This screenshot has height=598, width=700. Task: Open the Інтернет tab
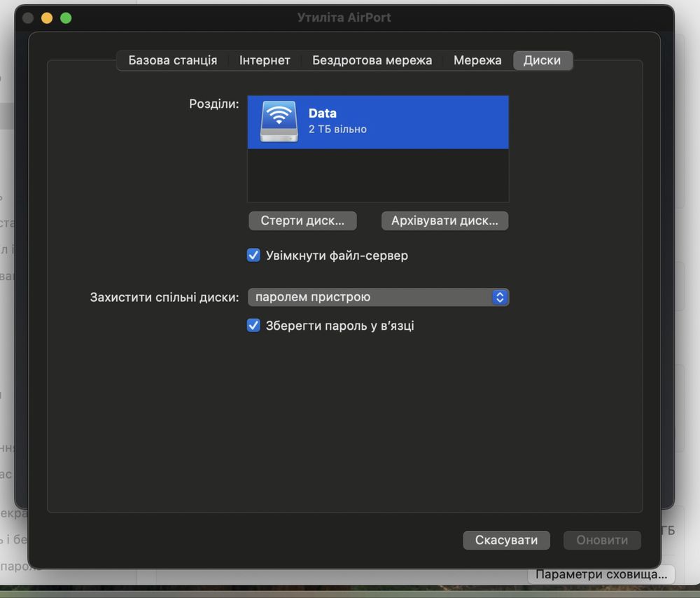point(265,60)
